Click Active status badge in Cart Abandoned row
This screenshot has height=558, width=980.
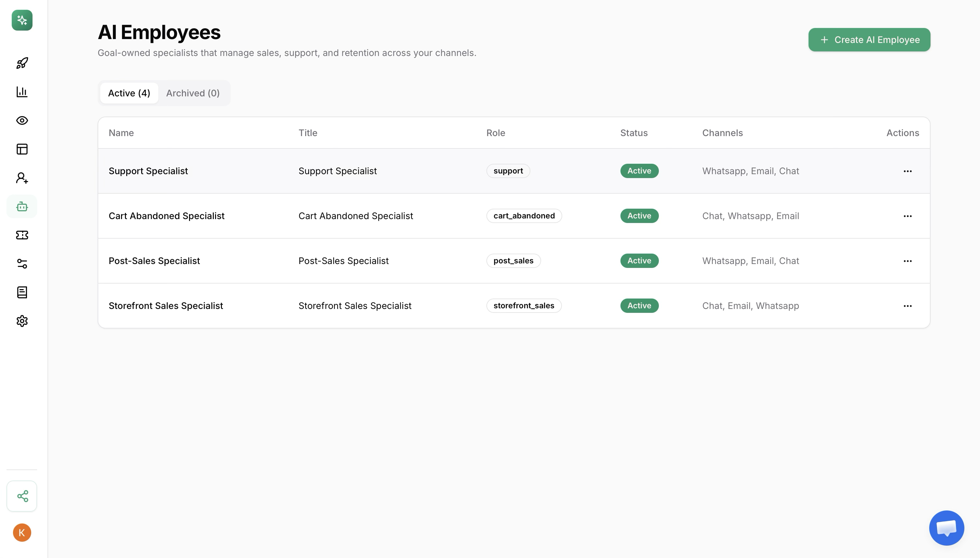tap(639, 216)
